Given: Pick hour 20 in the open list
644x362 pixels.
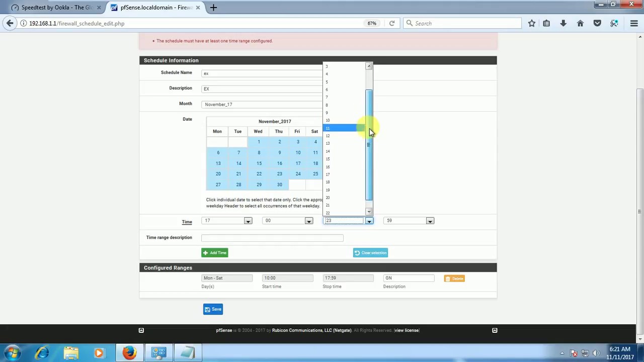Looking at the screenshot, I should 344,198.
